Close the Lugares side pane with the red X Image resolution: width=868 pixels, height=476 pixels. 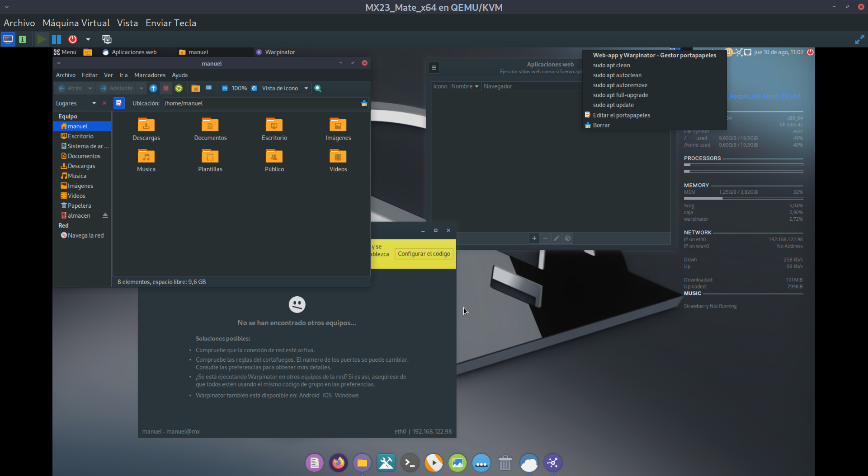(104, 103)
